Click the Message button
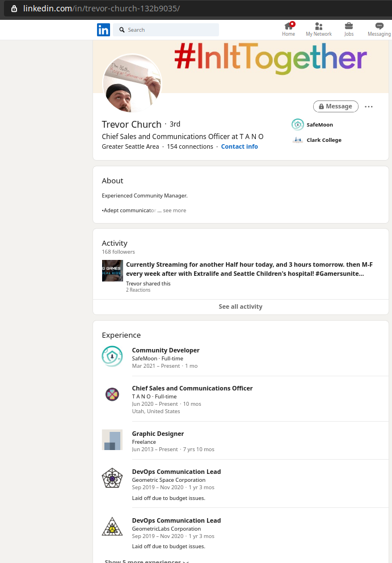392x563 pixels. coord(336,106)
